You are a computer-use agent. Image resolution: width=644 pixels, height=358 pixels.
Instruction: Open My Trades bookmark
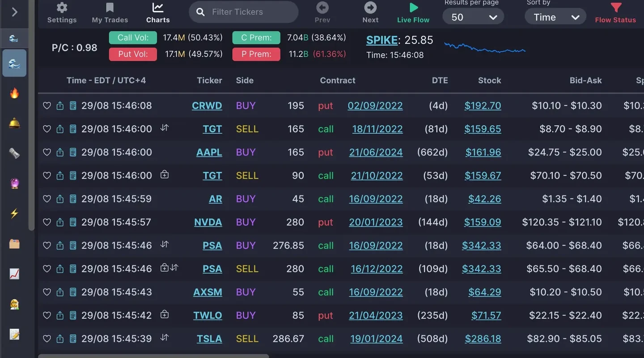coord(110,13)
